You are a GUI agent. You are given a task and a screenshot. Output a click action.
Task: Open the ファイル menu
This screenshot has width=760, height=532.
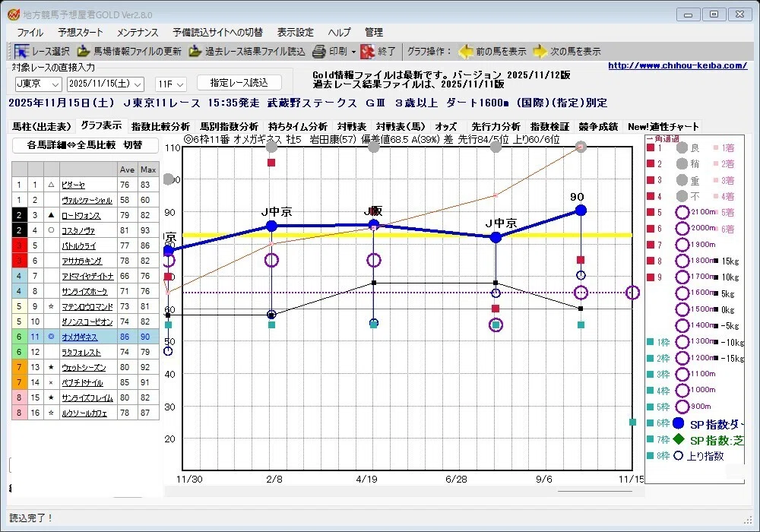coord(30,33)
